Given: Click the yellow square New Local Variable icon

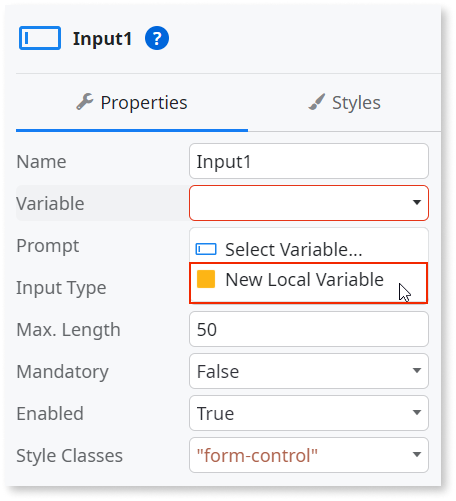Looking at the screenshot, I should pos(206,279).
